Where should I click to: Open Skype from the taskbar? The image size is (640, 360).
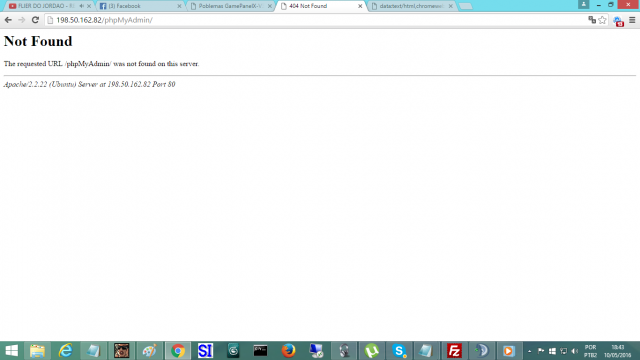(399, 351)
